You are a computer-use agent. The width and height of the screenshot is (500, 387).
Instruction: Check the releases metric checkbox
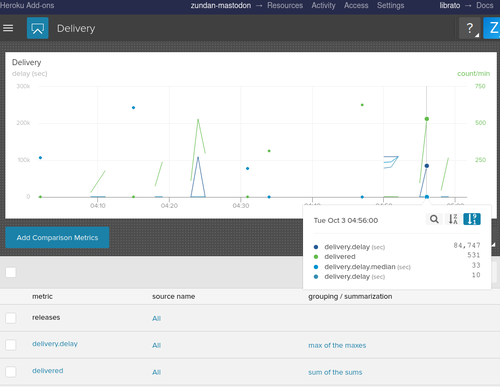[x=11, y=318]
